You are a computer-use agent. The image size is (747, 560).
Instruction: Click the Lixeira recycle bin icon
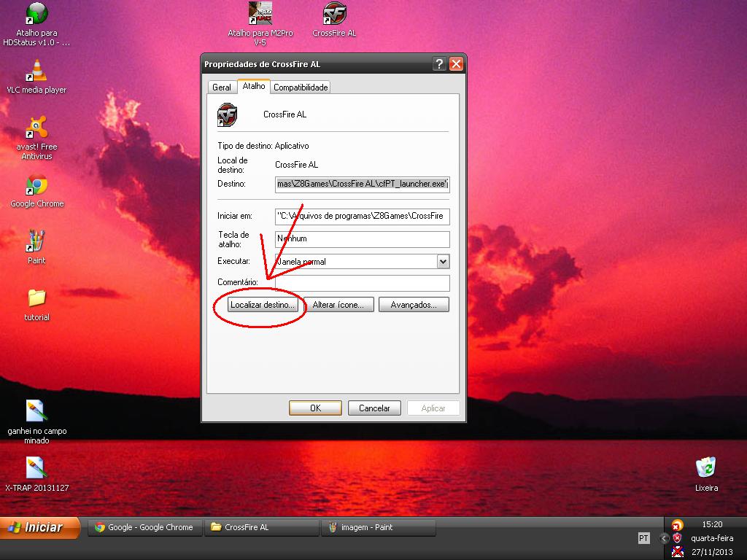click(705, 468)
